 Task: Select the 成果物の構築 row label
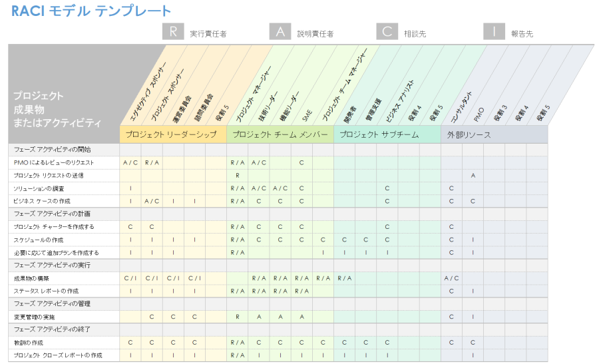coord(31,278)
